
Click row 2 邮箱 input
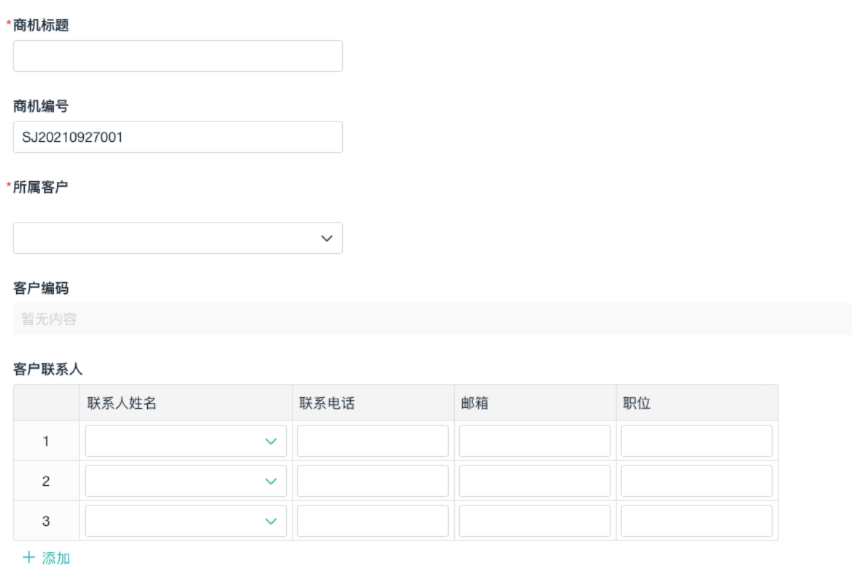pos(534,481)
